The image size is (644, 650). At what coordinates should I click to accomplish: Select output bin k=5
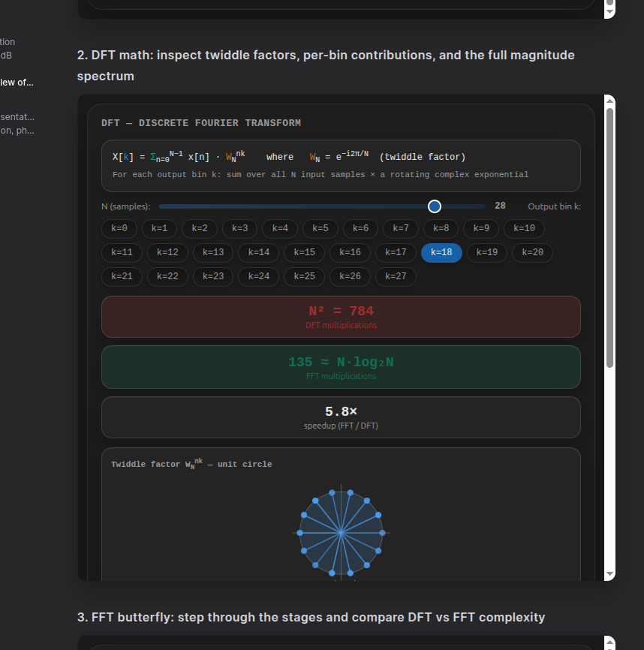tap(320, 228)
